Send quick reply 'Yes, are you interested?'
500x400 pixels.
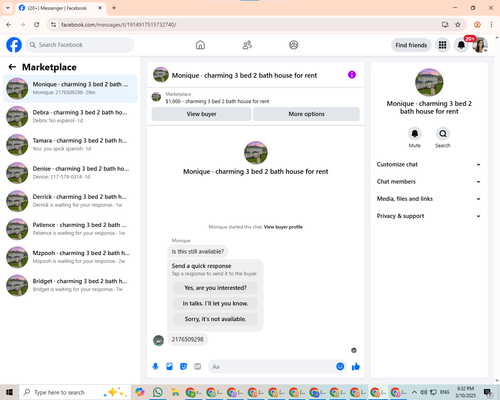[215, 288]
